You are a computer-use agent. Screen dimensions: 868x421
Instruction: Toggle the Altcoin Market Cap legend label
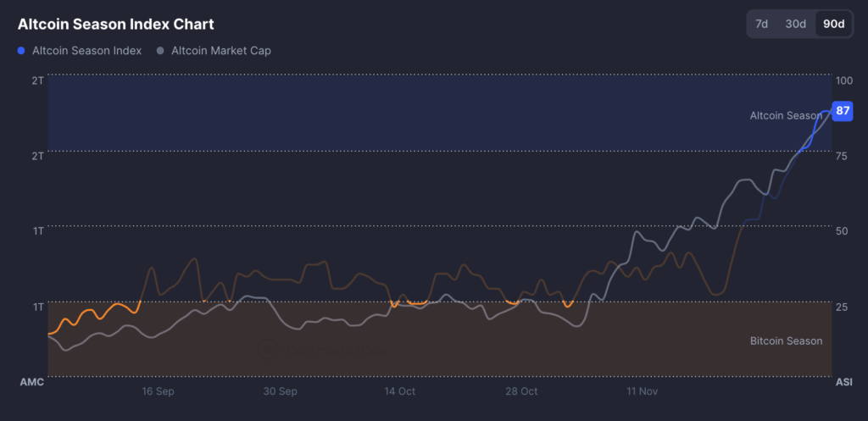click(220, 51)
